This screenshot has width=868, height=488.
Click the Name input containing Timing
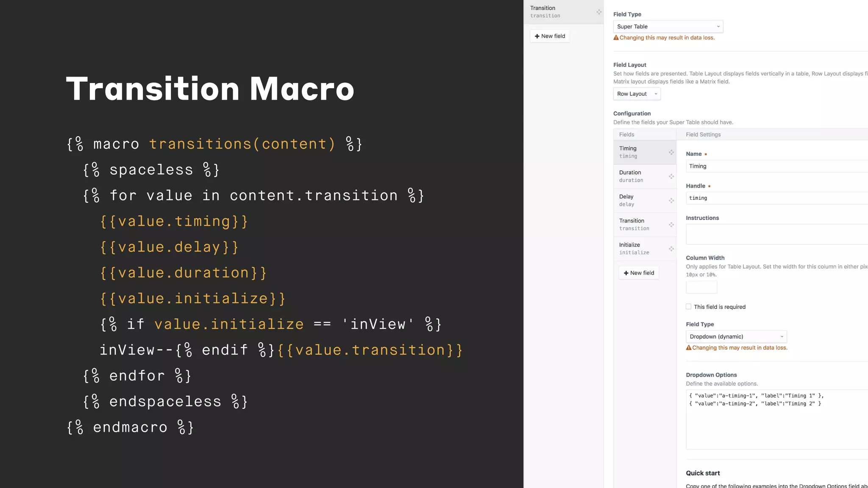pyautogui.click(x=777, y=166)
